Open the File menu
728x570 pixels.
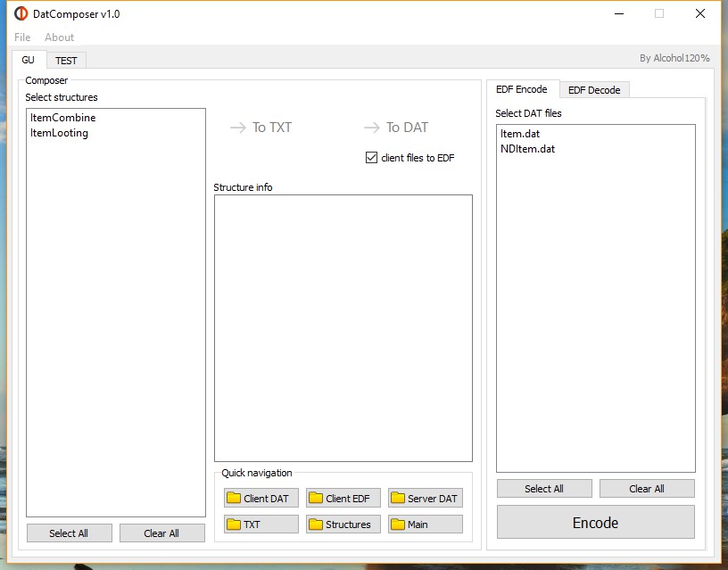tap(22, 37)
